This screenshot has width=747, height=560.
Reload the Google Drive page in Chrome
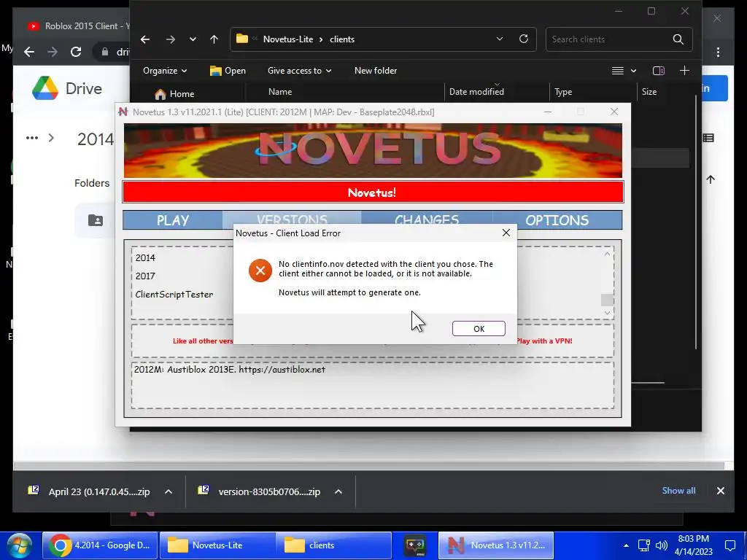tap(76, 52)
